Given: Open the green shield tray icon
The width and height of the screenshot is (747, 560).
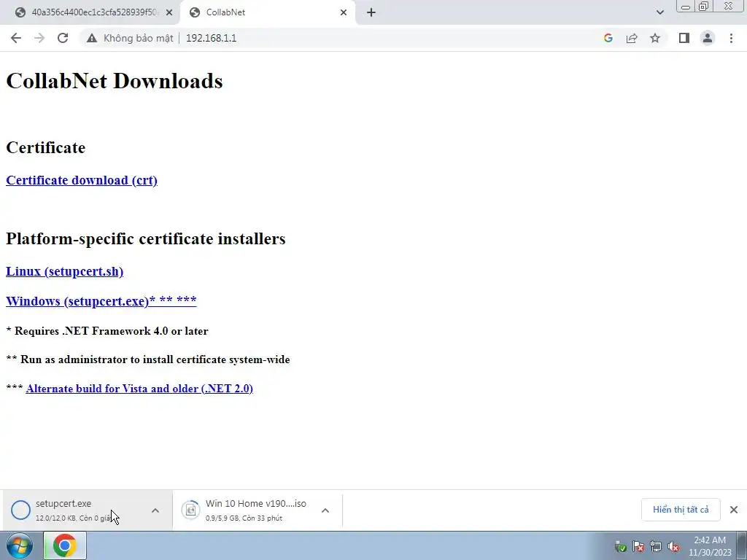Looking at the screenshot, I should tap(620, 547).
